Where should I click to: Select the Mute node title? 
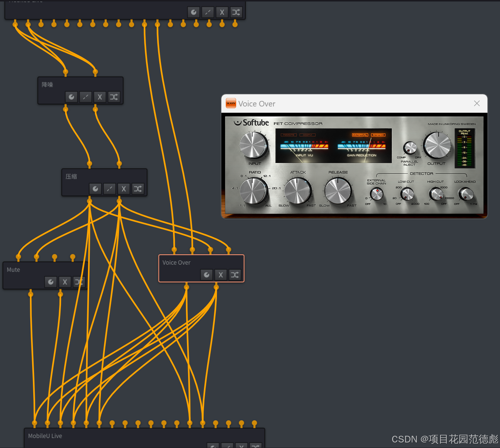[13, 270]
